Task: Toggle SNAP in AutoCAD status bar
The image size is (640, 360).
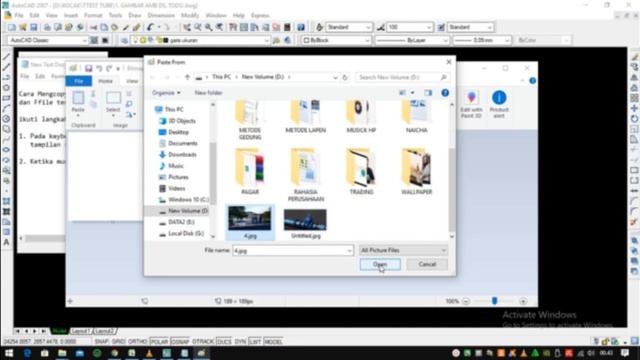Action: (102, 341)
